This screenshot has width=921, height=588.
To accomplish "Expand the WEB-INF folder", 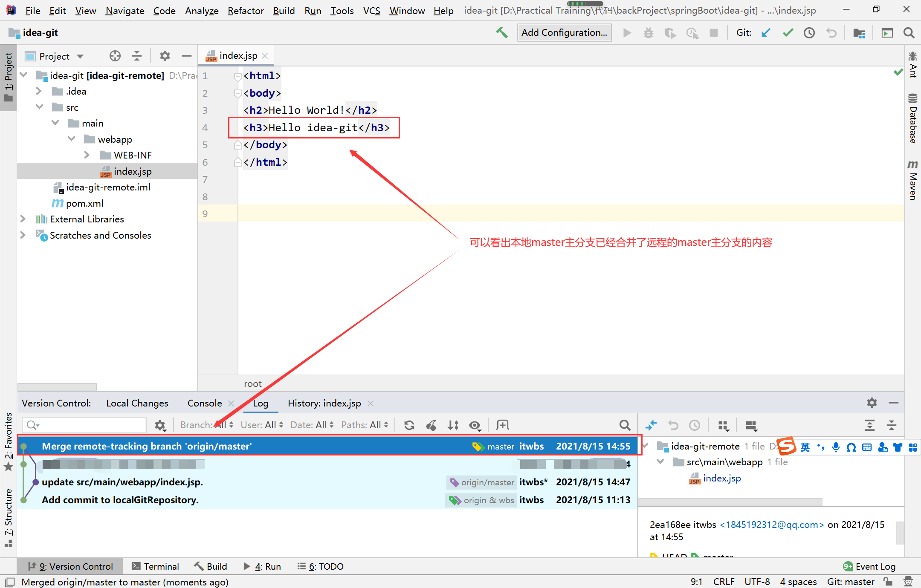I will 87,155.
